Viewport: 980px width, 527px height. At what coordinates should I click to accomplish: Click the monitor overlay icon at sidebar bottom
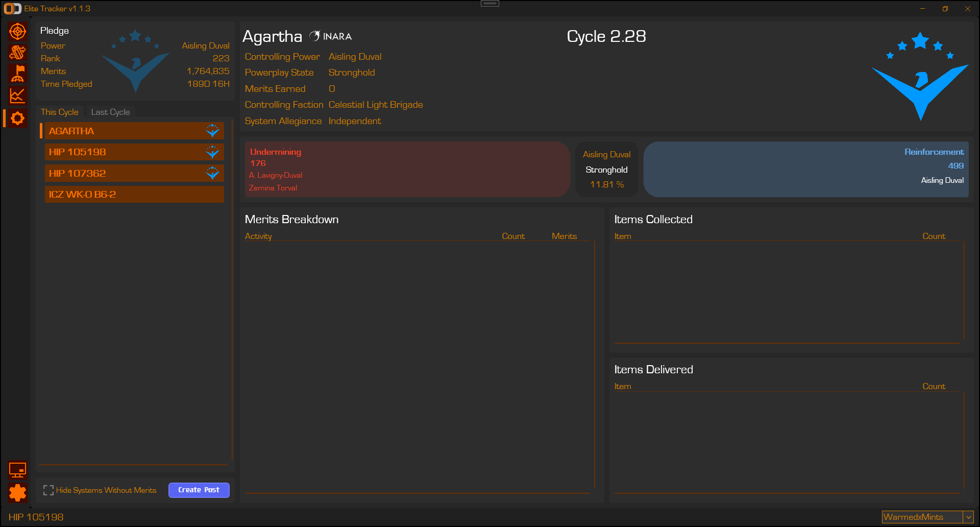click(x=17, y=470)
